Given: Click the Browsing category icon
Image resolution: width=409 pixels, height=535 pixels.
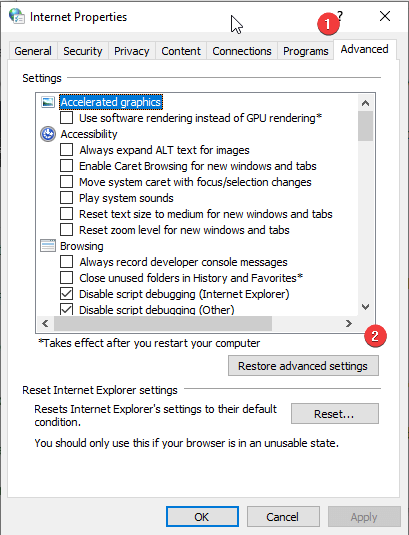Looking at the screenshot, I should click(x=48, y=246).
